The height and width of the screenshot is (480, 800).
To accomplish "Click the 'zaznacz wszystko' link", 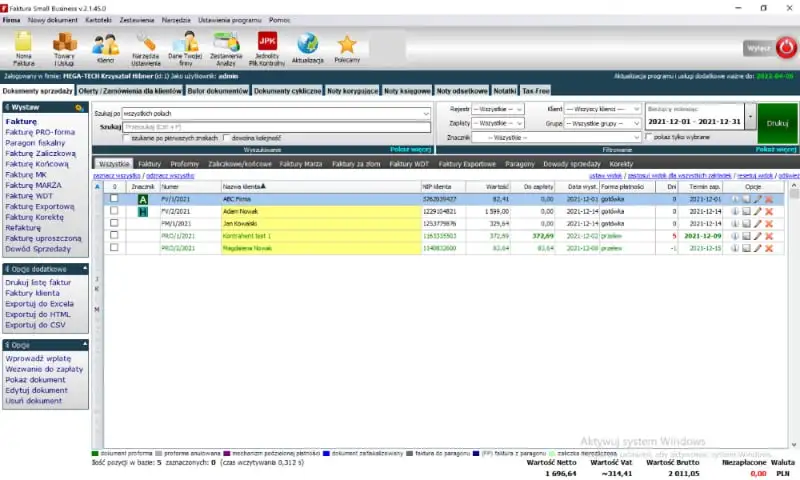I will [117, 175].
